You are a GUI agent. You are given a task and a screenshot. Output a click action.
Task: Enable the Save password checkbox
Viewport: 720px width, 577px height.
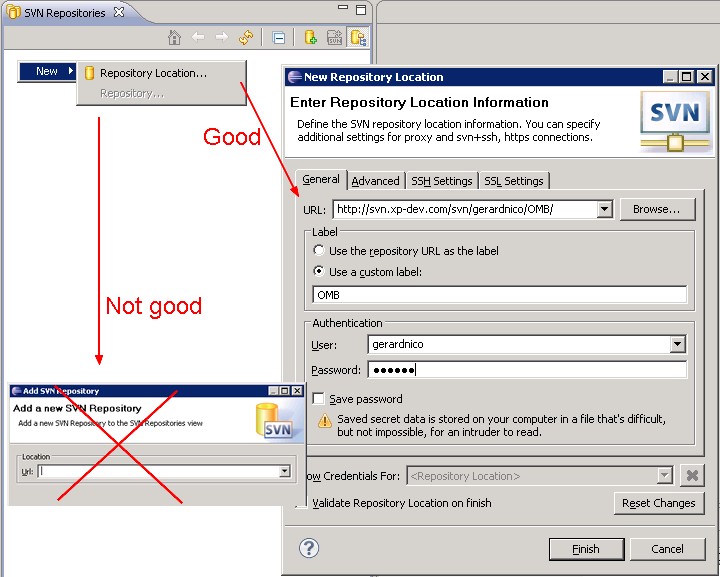point(319,398)
